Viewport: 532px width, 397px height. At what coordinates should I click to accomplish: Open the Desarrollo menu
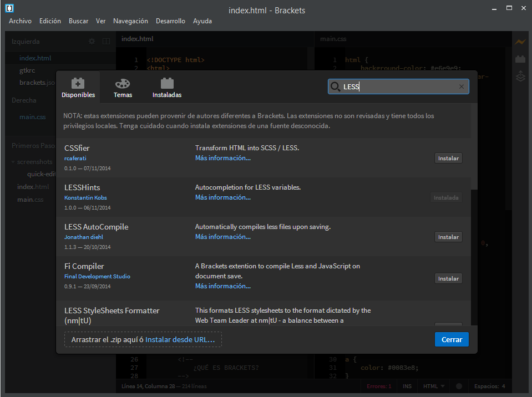pyautogui.click(x=170, y=21)
